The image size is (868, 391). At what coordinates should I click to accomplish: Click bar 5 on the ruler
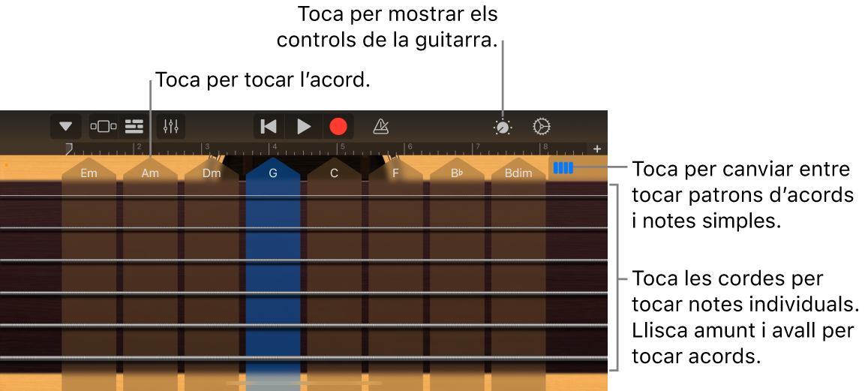point(344,148)
